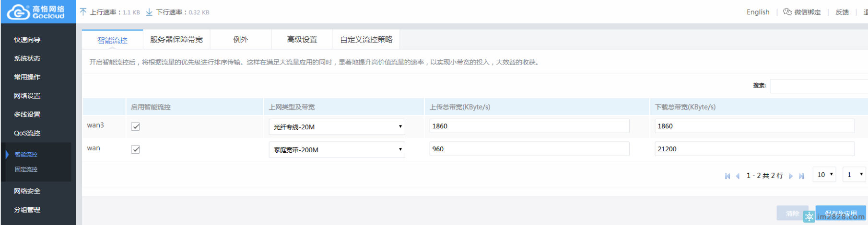Focus the search input box
This screenshot has height=225, width=868.
coord(819,86)
